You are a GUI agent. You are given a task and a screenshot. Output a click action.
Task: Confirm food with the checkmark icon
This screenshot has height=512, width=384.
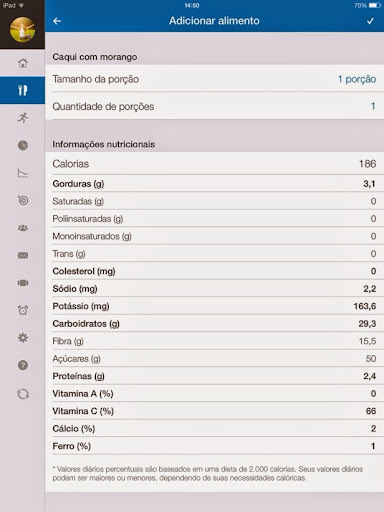tap(370, 21)
